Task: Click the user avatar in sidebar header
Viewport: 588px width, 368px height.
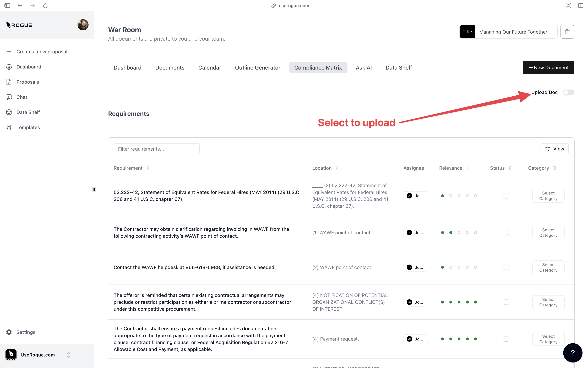Action: point(83,25)
